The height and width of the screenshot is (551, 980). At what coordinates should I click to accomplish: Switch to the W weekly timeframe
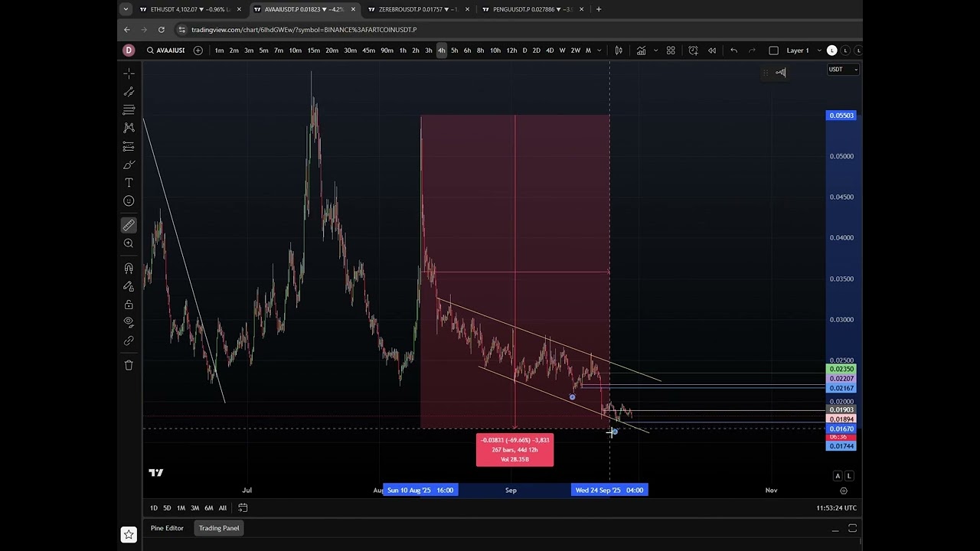coord(562,51)
